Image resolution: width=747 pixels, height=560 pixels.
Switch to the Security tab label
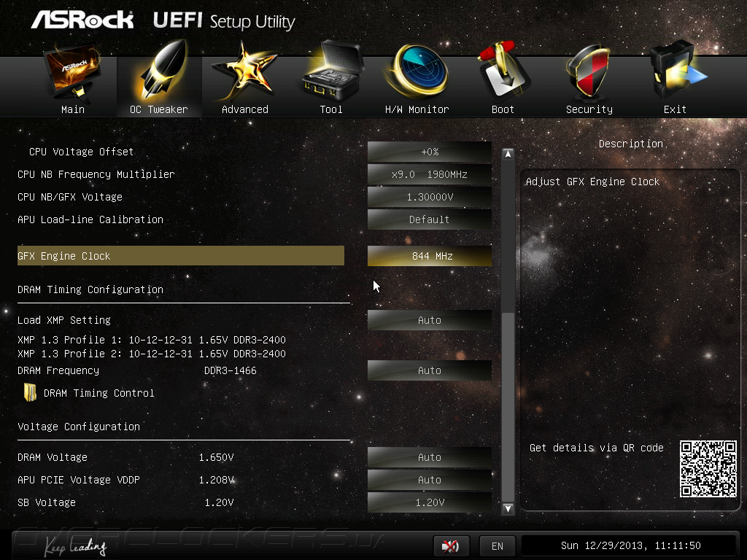[589, 109]
